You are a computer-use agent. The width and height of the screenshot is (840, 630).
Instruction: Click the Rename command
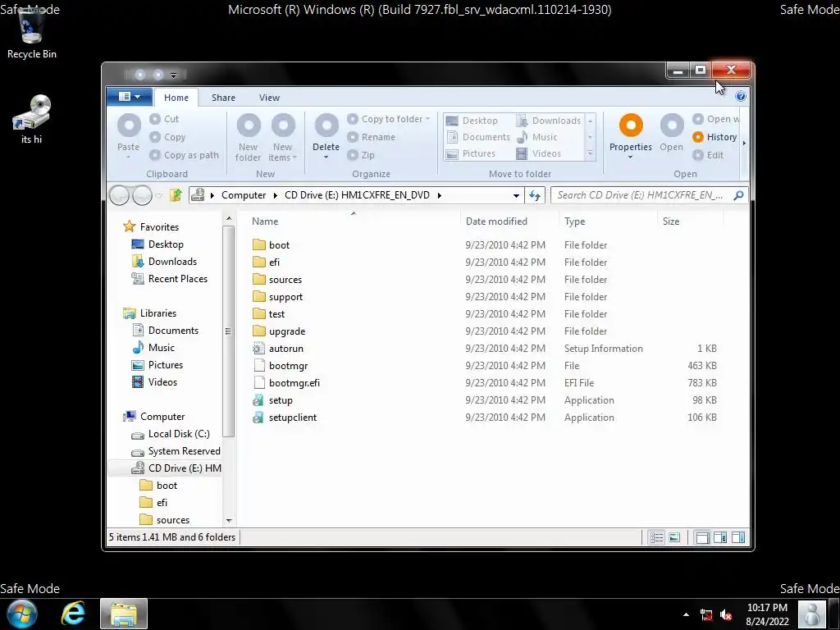coord(371,137)
